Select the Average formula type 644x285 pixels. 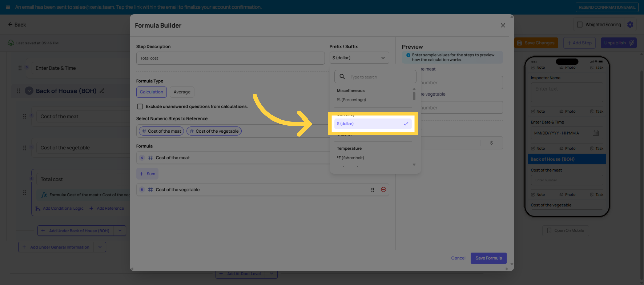pyautogui.click(x=182, y=92)
